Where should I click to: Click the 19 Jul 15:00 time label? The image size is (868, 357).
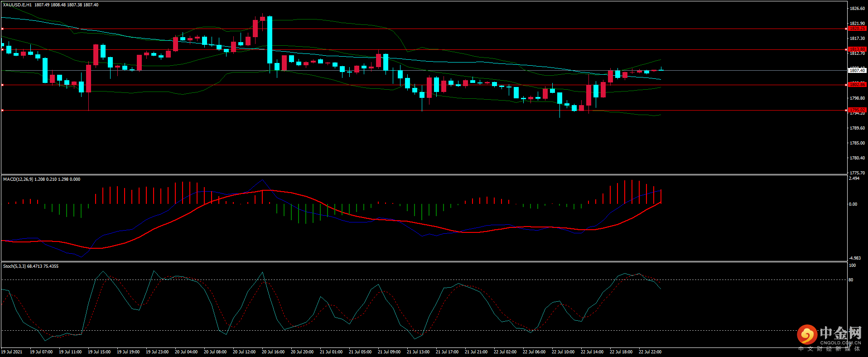tap(99, 352)
